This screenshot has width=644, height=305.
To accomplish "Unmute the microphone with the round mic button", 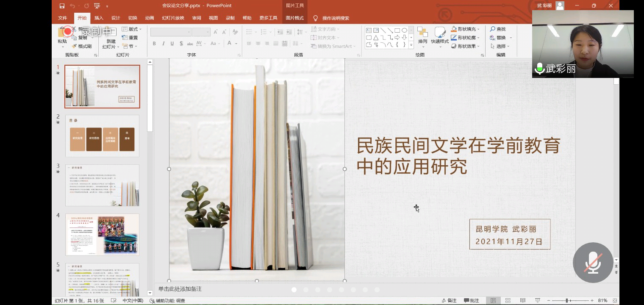I will (x=593, y=263).
